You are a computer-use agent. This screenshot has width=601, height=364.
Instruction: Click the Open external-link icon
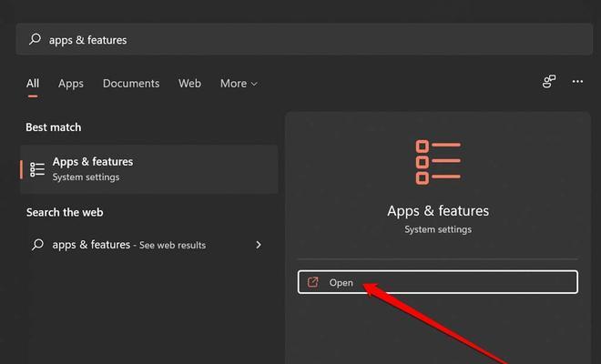click(x=312, y=282)
